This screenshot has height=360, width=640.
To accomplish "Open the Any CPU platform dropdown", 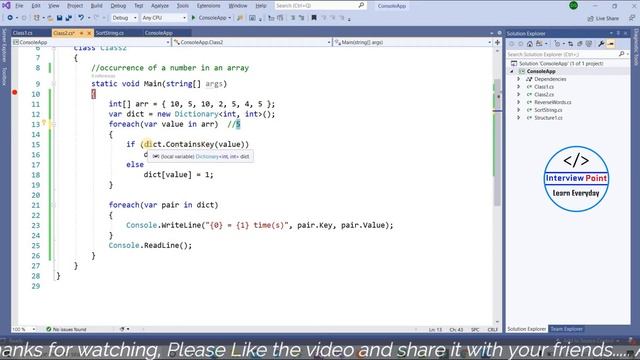I will click(164, 18).
